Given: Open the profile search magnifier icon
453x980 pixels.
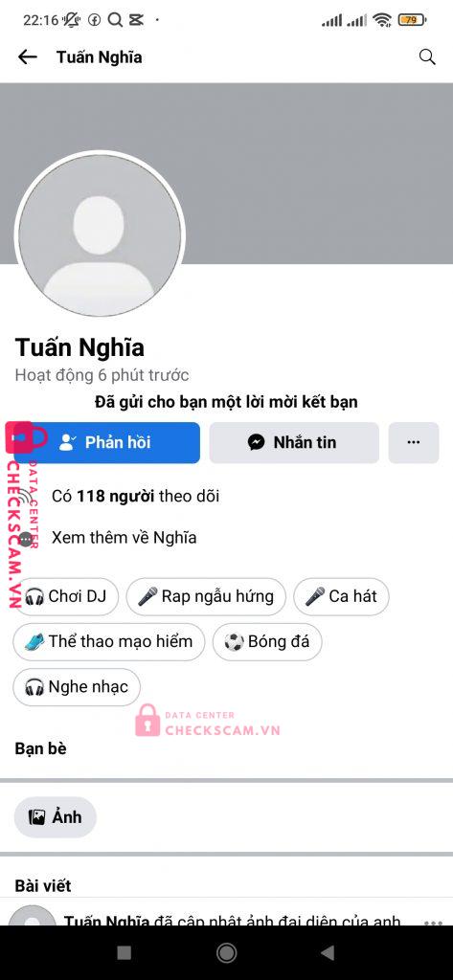Looking at the screenshot, I should pos(427,57).
